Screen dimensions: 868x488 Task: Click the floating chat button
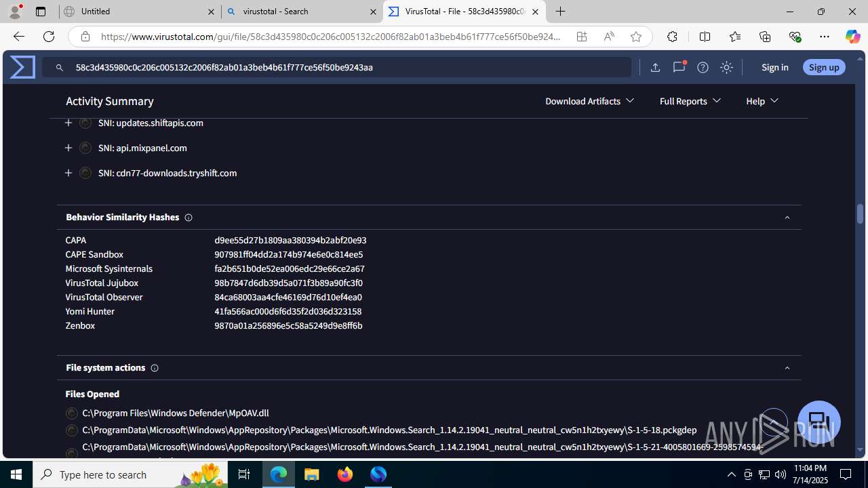tap(819, 422)
